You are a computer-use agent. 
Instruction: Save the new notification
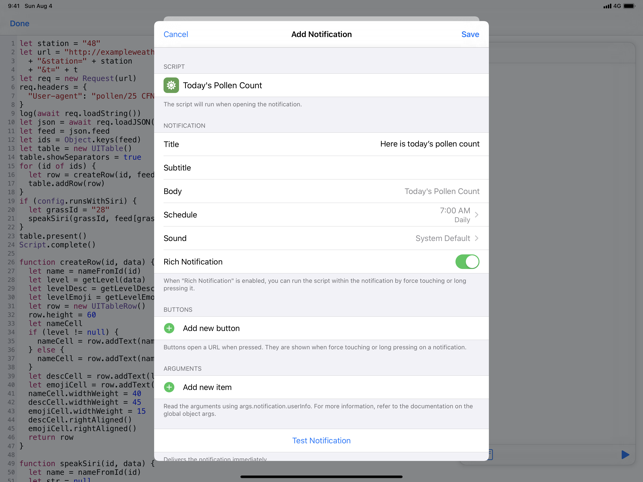[469, 35]
